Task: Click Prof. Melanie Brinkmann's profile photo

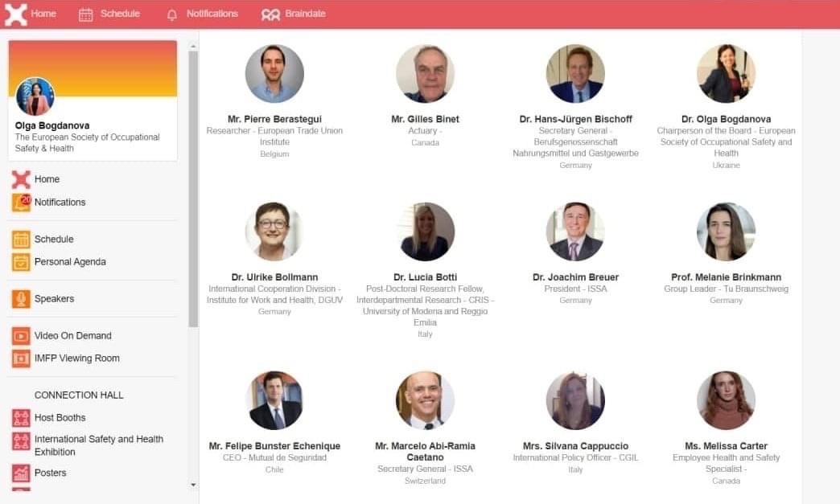Action: coord(726,232)
